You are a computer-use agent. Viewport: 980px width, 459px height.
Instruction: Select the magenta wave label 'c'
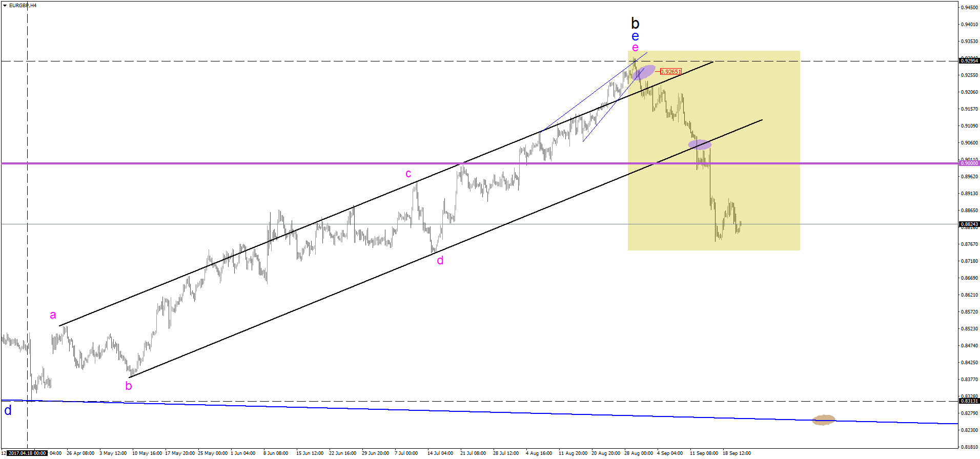(409, 174)
